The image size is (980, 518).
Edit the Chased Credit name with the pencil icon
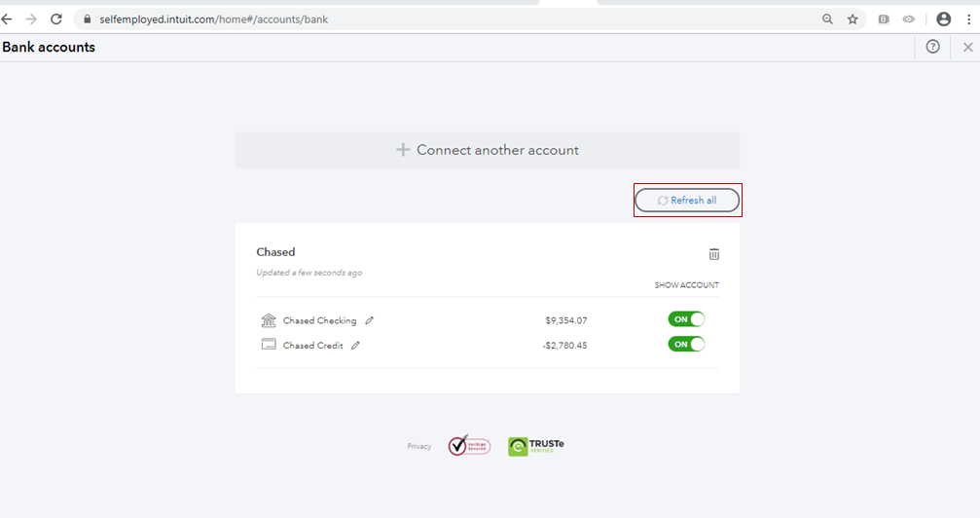[x=355, y=346]
